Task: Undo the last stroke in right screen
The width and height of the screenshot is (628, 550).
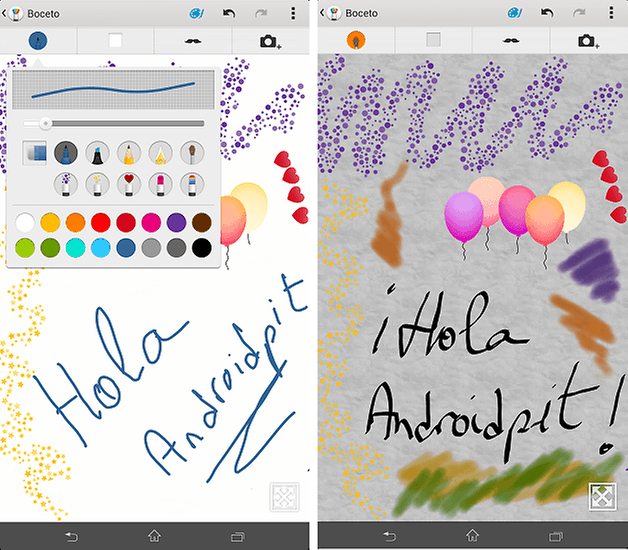Action: click(x=547, y=13)
